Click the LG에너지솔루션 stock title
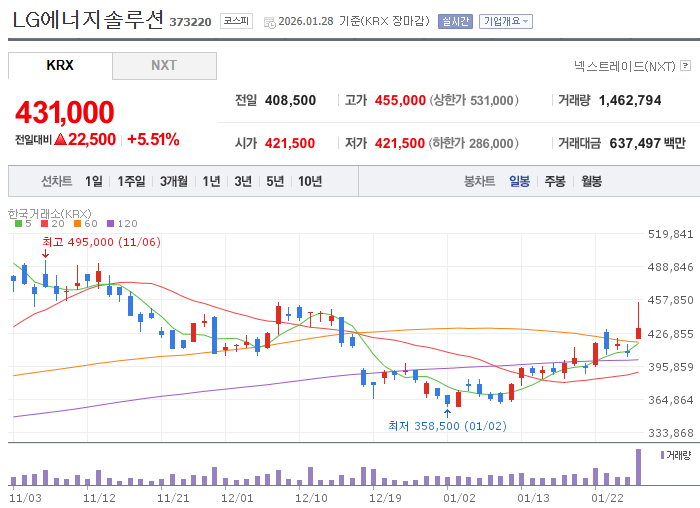700x508 pixels. pos(88,20)
